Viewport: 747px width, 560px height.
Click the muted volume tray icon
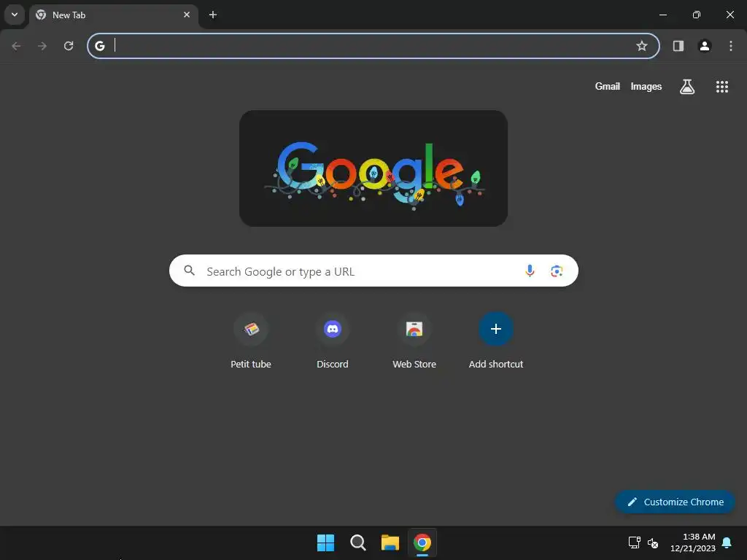[653, 542]
